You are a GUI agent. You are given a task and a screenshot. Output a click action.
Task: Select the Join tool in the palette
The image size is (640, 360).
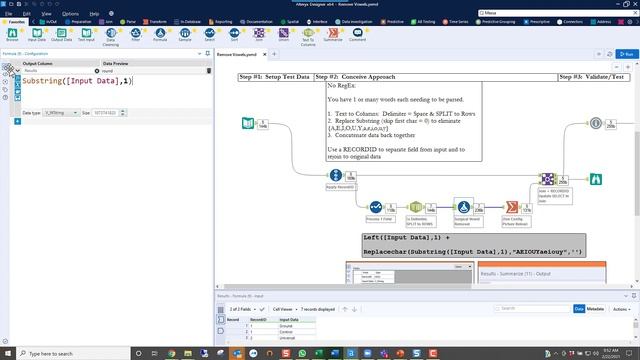[x=259, y=35]
